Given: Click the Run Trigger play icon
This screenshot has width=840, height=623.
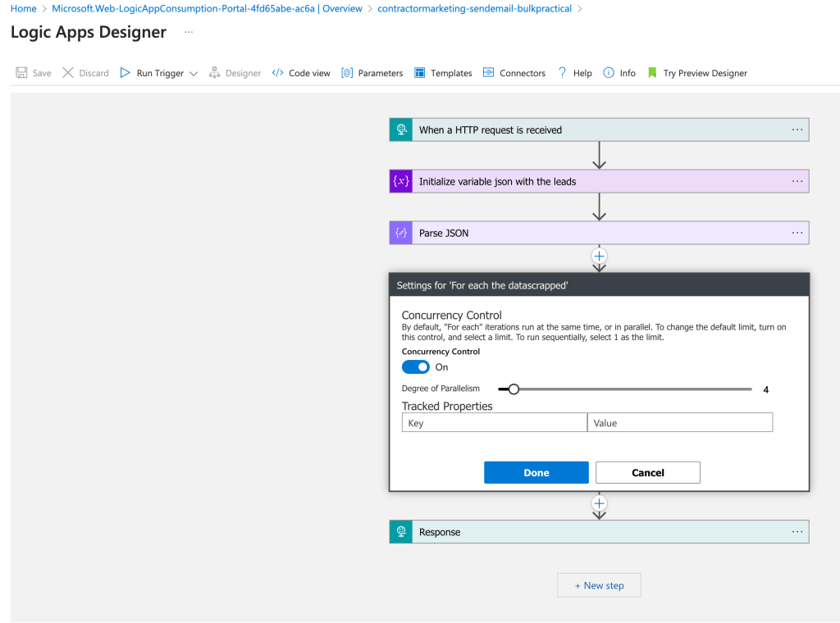Looking at the screenshot, I should point(125,73).
